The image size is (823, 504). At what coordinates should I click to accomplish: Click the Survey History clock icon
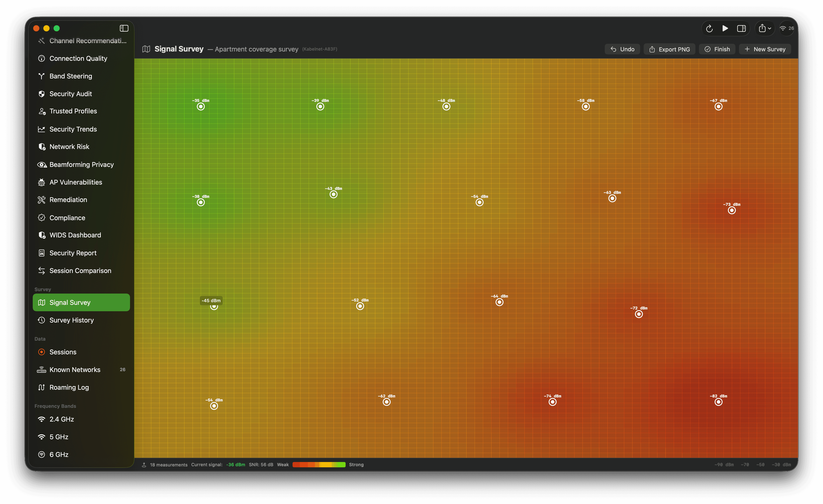(x=42, y=320)
